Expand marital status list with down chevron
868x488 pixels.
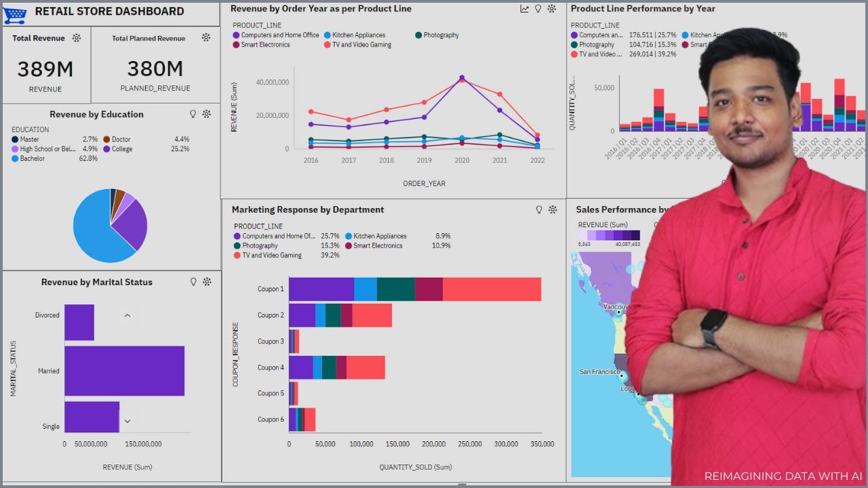click(x=127, y=422)
